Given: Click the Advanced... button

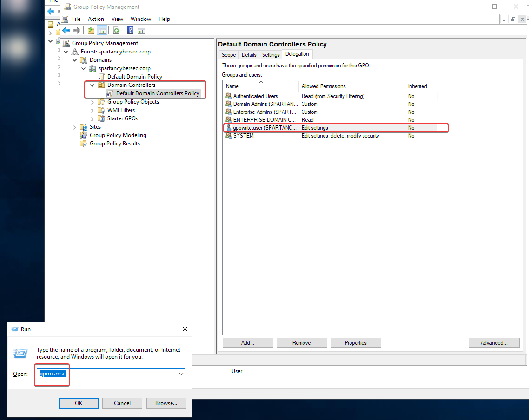Looking at the screenshot, I should pos(494,343).
